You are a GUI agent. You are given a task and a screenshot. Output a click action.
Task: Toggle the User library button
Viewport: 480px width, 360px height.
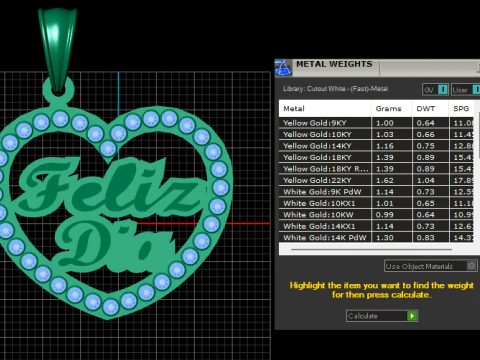point(466,90)
